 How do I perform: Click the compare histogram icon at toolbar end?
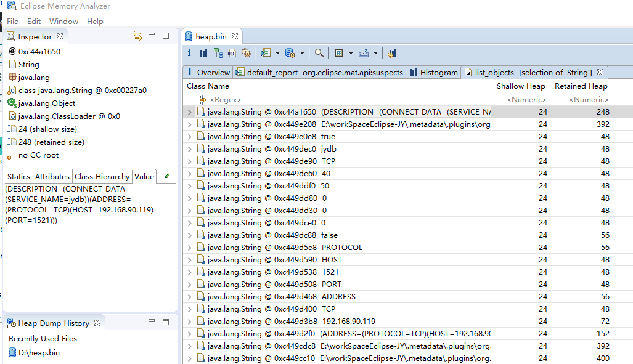[392, 53]
